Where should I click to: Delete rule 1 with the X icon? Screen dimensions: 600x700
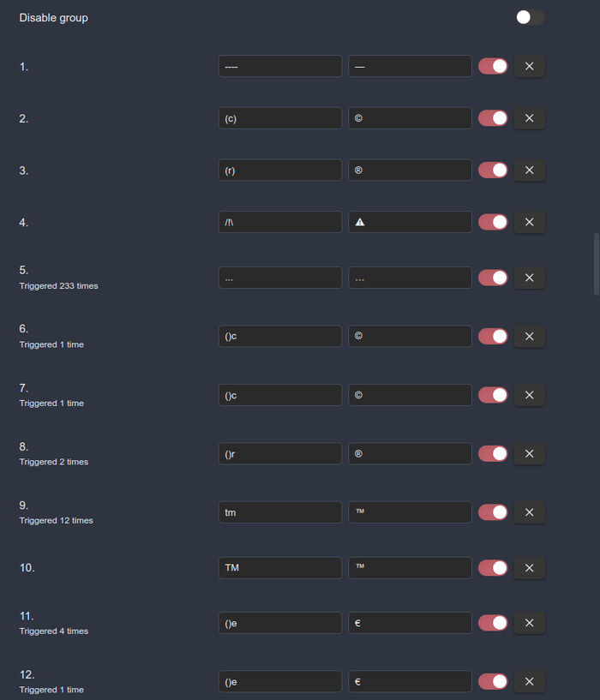(529, 66)
